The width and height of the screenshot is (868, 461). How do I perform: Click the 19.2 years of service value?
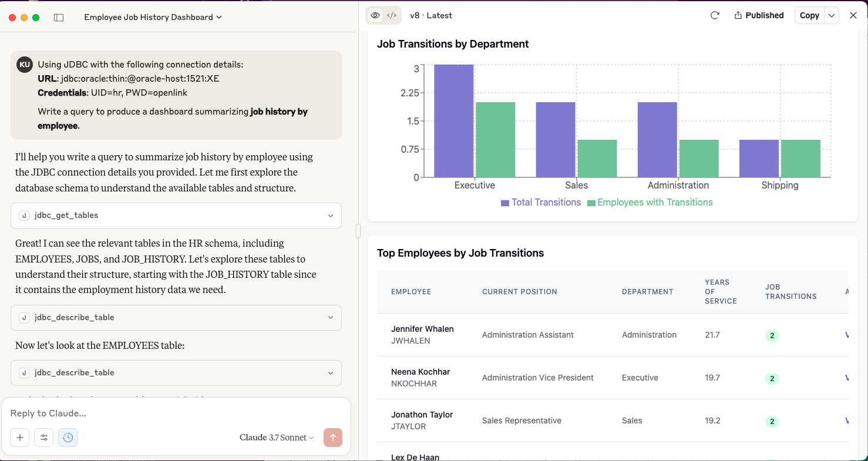coord(712,420)
